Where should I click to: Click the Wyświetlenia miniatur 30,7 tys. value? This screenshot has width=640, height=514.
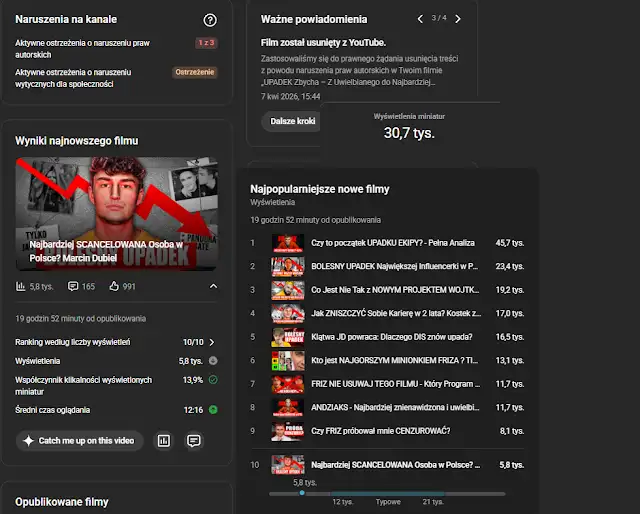coord(409,133)
